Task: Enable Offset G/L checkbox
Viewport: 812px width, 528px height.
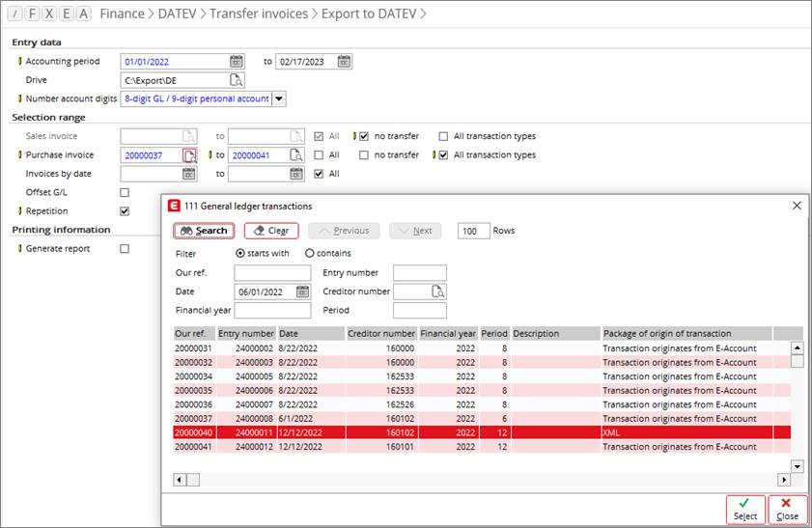Action: [125, 192]
